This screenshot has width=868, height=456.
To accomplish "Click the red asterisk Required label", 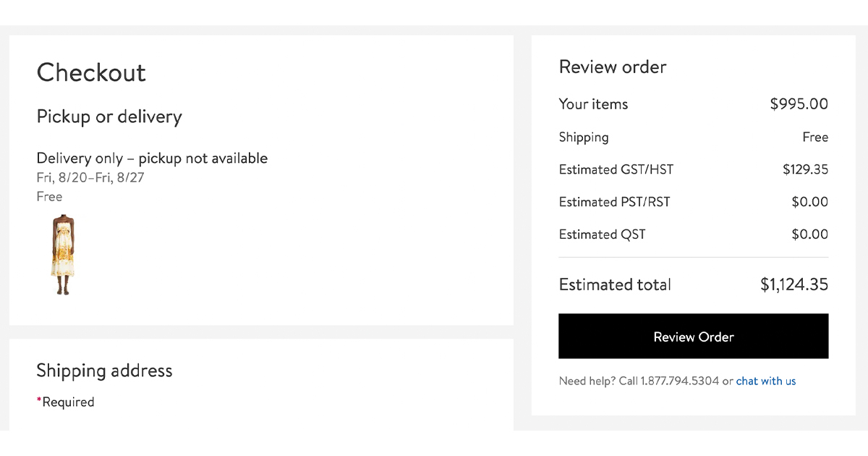I will [x=65, y=402].
